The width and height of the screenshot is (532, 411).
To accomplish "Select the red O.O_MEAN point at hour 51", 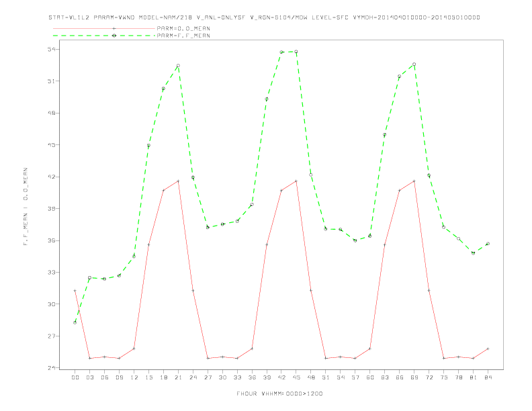I will click(x=326, y=358).
